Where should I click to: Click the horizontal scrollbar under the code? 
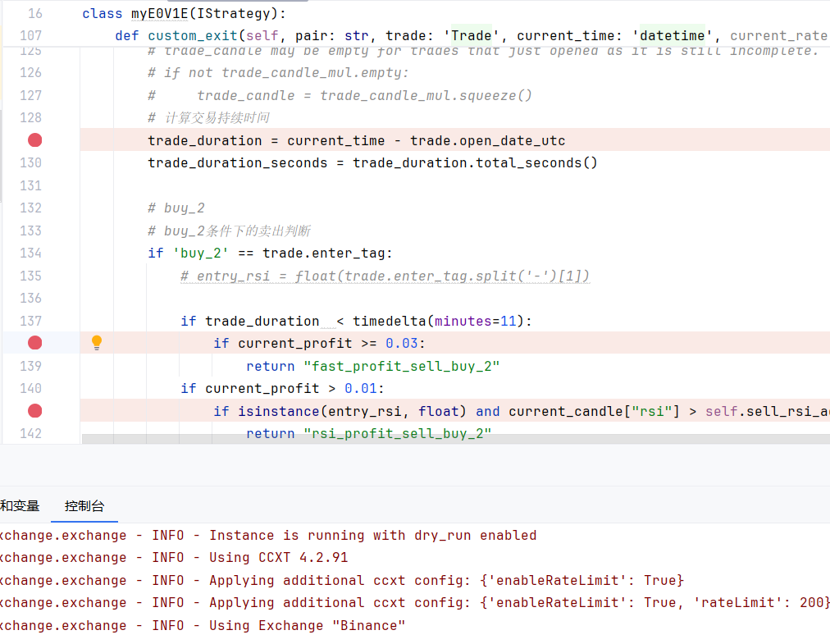coord(456,439)
